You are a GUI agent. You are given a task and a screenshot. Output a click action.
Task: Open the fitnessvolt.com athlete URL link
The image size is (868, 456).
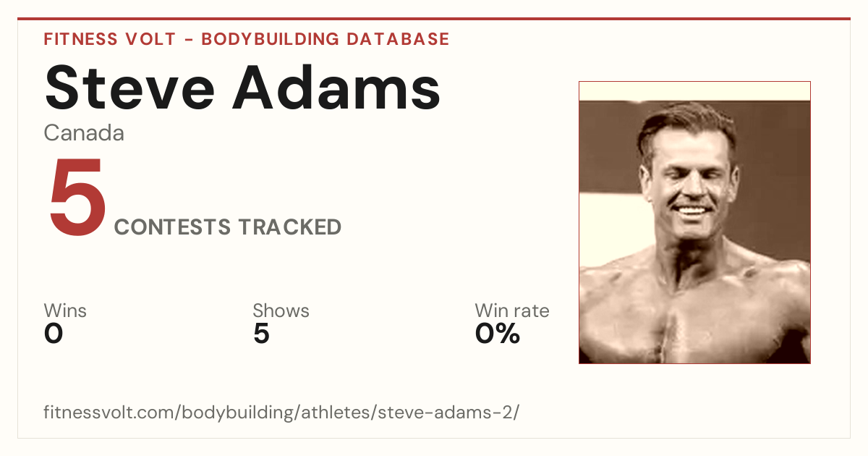pyautogui.click(x=281, y=413)
